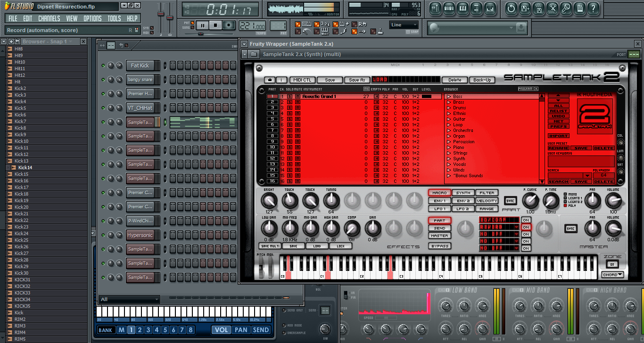Open the piano roll view icon
The height and width of the screenshot is (343, 644).
462,8
